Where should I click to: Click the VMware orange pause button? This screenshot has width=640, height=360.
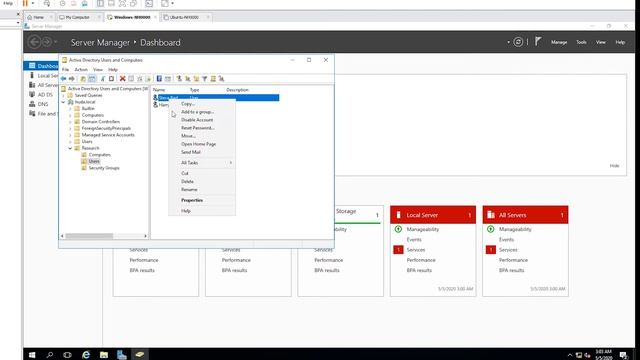click(25, 3)
